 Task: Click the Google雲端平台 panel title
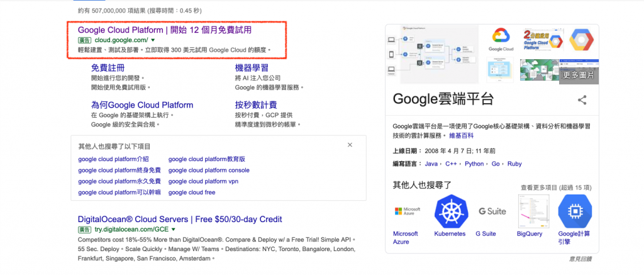pos(443,99)
